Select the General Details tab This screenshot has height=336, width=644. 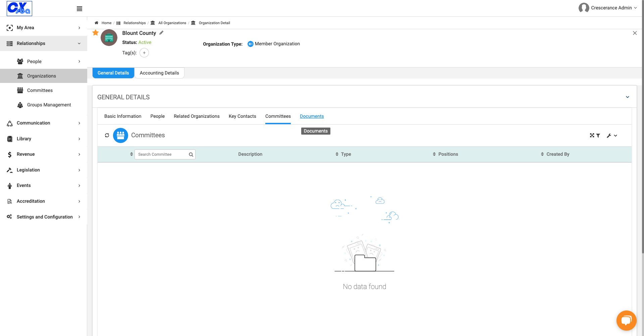113,73
